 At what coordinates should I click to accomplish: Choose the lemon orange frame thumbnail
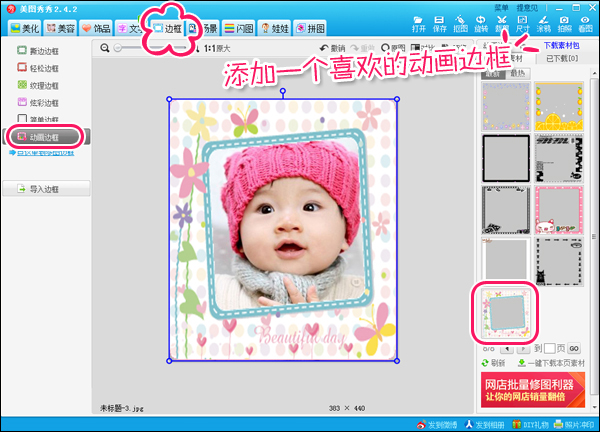pyautogui.click(x=559, y=106)
